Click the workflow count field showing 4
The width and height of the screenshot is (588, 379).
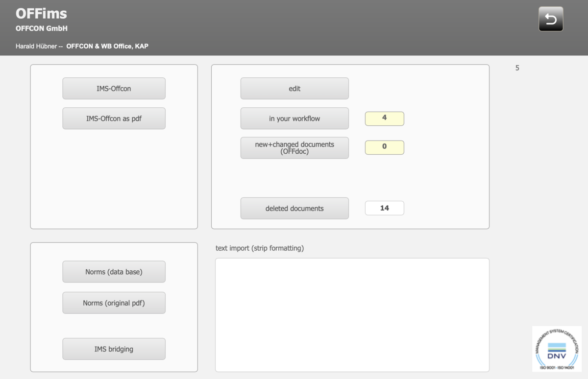point(384,118)
